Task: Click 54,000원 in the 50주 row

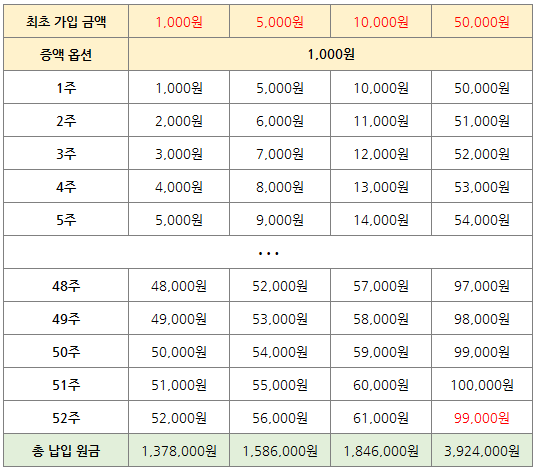Action: point(280,351)
